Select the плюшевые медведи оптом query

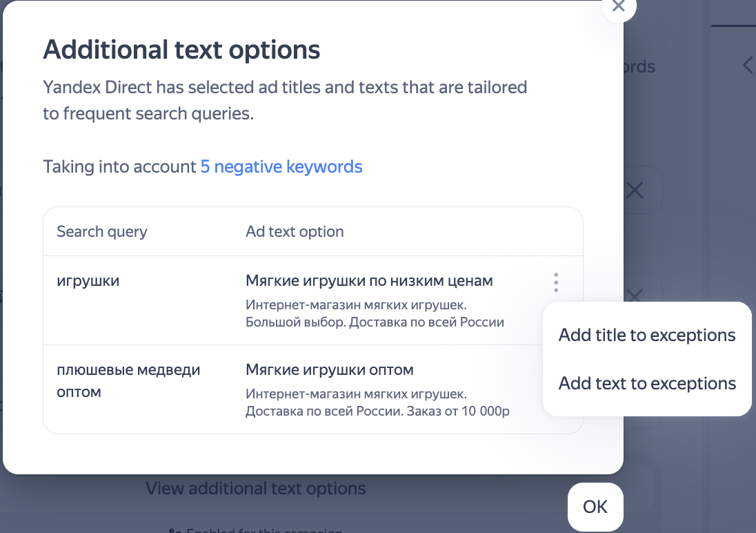(128, 380)
